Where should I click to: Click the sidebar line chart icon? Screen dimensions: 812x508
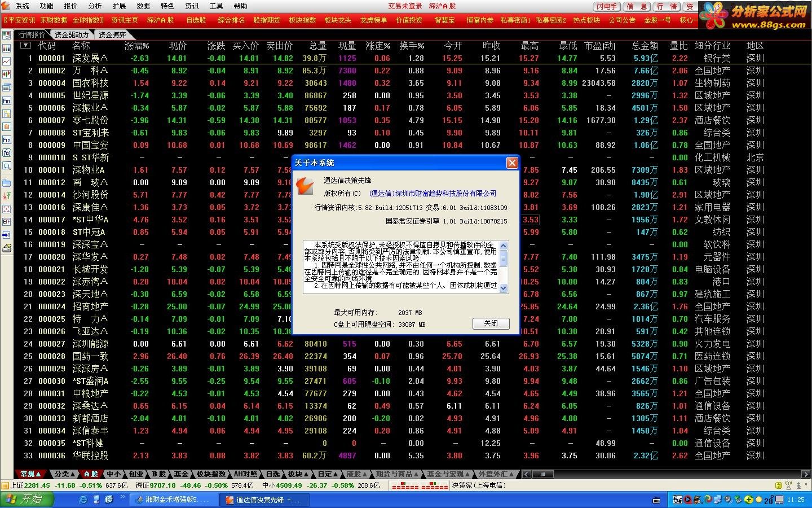[6, 61]
